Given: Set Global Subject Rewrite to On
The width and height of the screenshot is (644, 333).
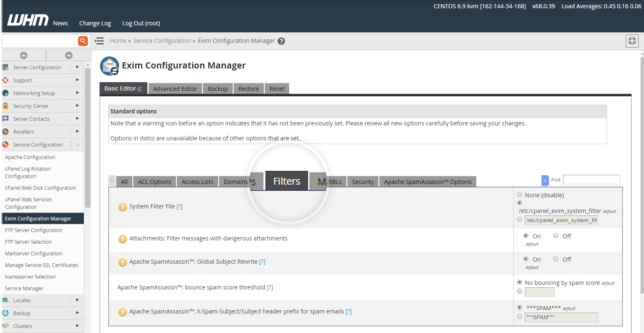Looking at the screenshot, I should 526,259.
